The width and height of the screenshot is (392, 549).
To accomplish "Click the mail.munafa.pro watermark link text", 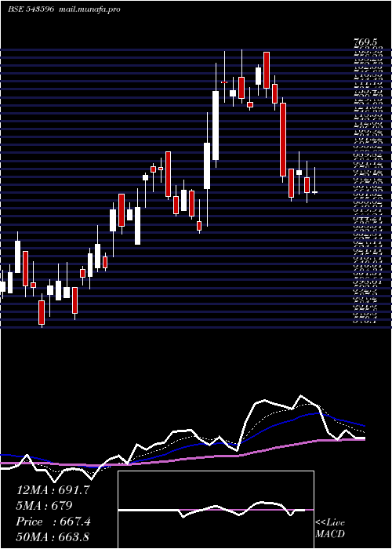I will coord(89,9).
